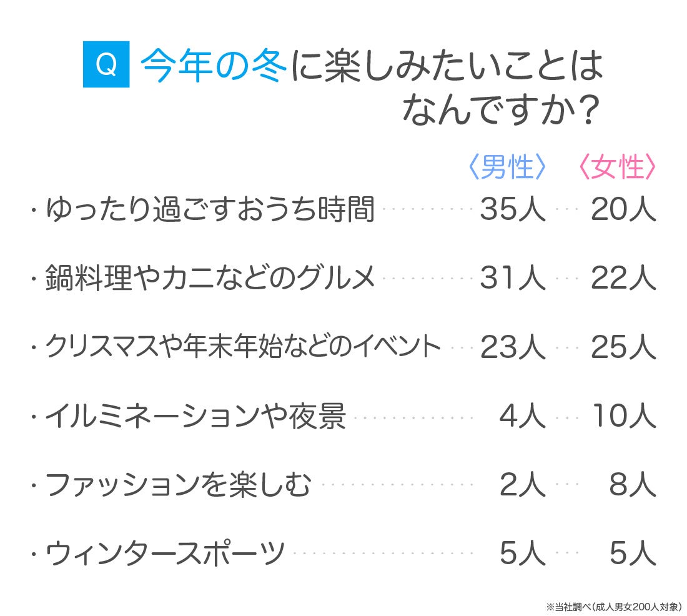The height and width of the screenshot is (616, 687).
Task: Click the 25人 female count value
Action: (x=623, y=347)
